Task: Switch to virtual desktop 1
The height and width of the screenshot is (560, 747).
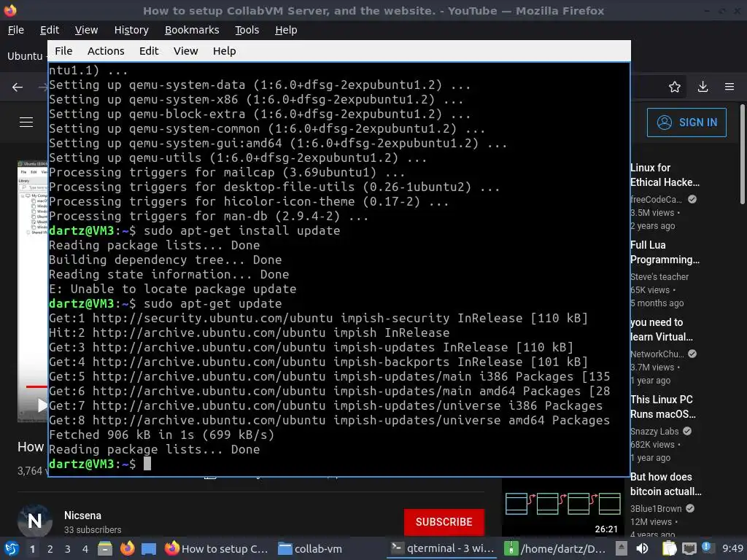Action: click(x=32, y=549)
